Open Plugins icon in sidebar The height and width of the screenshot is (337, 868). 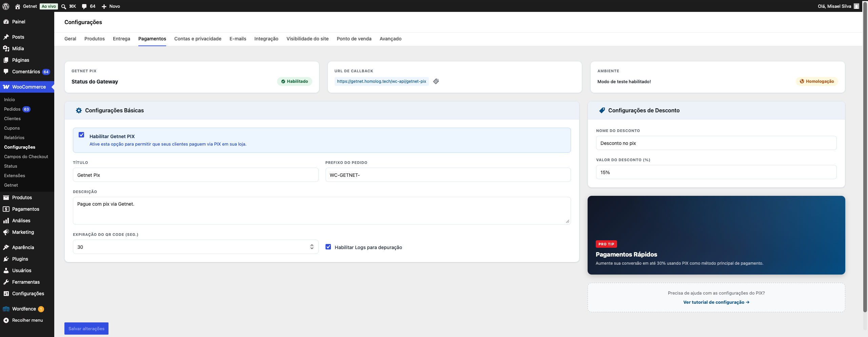point(6,259)
